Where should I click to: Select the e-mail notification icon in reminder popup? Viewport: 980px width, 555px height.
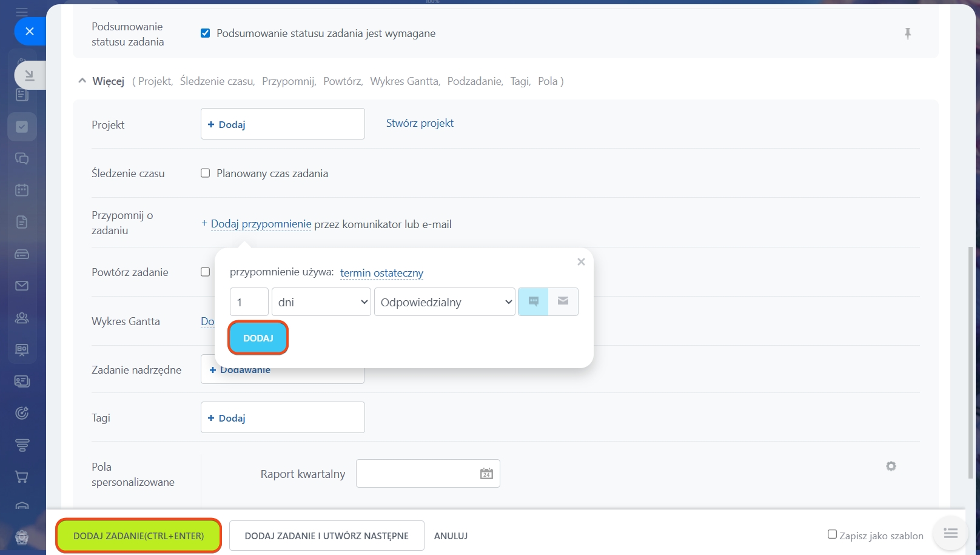563,301
